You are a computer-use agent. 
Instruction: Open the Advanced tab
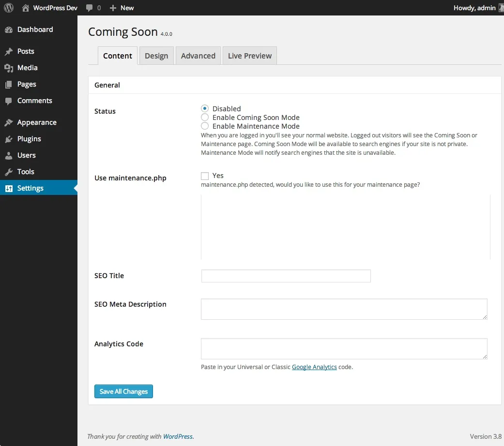click(x=198, y=56)
